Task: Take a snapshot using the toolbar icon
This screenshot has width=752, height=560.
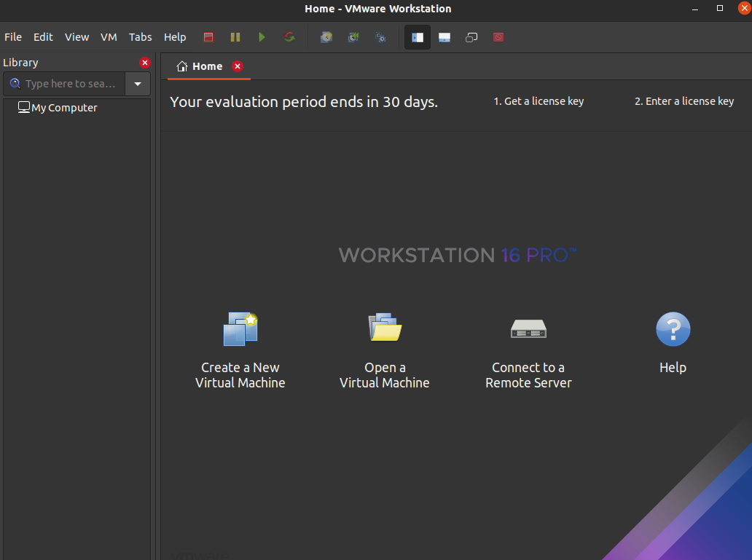Action: (x=326, y=37)
